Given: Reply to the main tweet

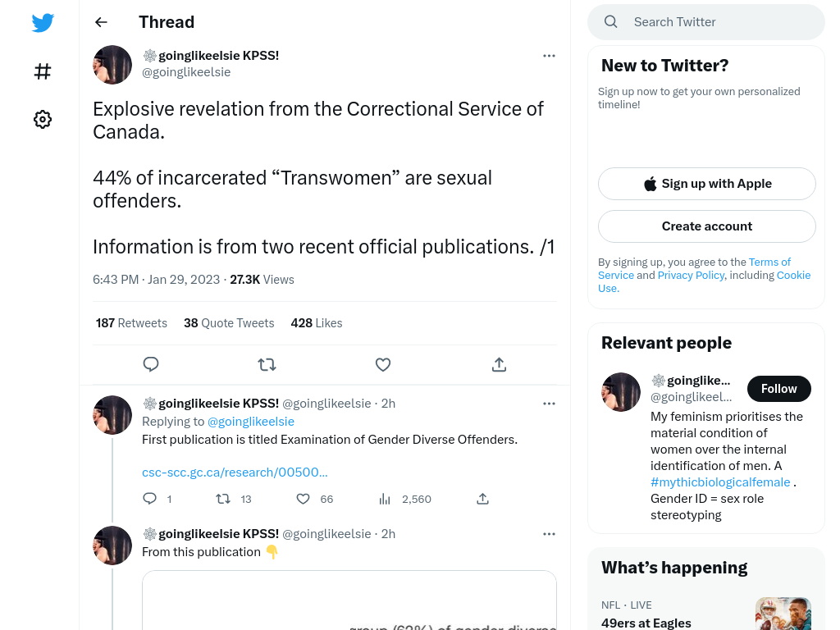Looking at the screenshot, I should [x=151, y=364].
